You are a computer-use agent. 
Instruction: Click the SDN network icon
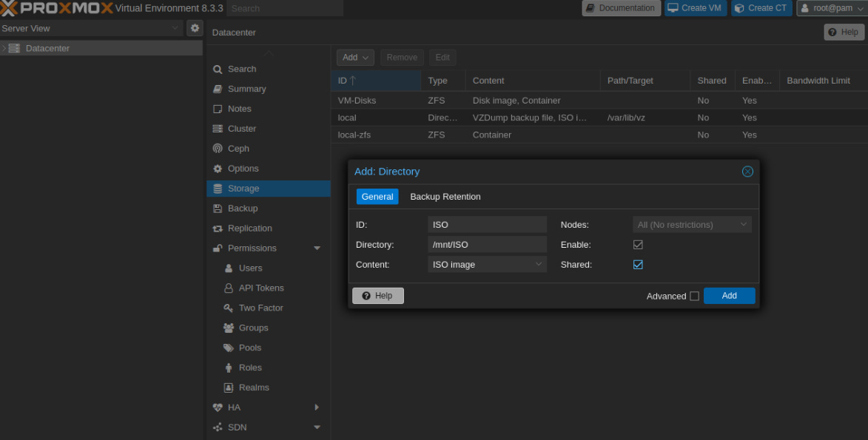(218, 427)
